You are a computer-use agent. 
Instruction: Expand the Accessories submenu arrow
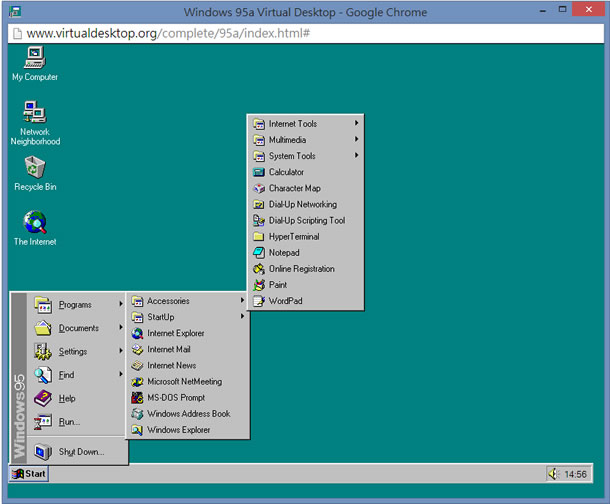tap(242, 300)
